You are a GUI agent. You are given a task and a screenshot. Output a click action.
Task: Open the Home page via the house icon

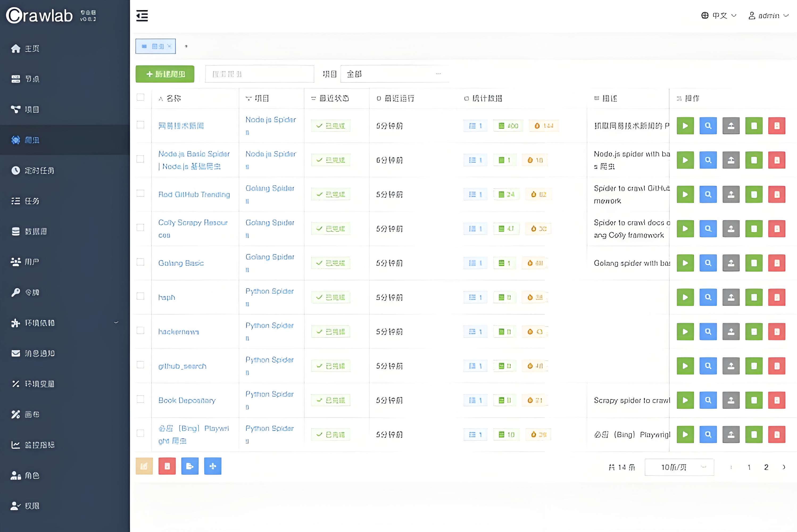click(x=16, y=48)
